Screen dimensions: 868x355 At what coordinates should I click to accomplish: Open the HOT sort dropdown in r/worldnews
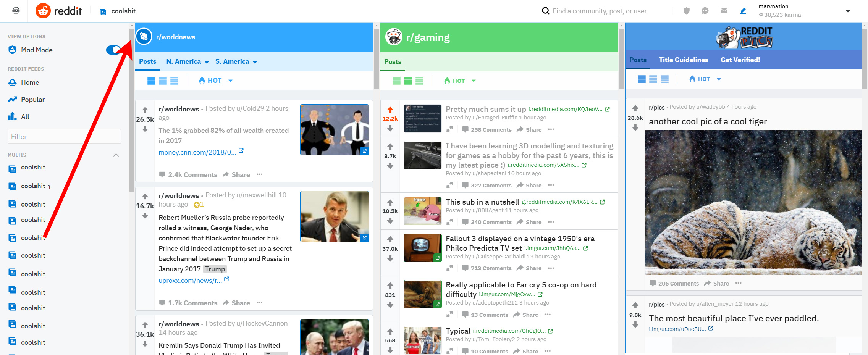pos(216,81)
